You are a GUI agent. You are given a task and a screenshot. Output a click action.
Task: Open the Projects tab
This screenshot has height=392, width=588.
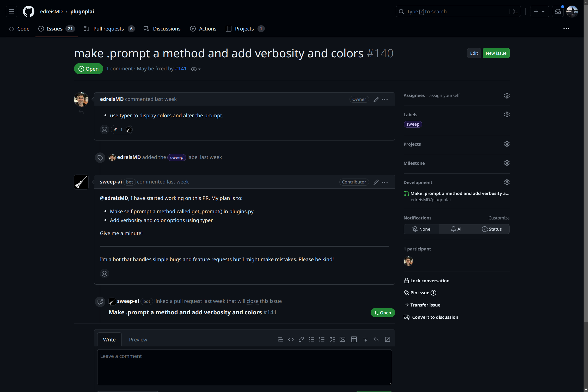click(245, 29)
